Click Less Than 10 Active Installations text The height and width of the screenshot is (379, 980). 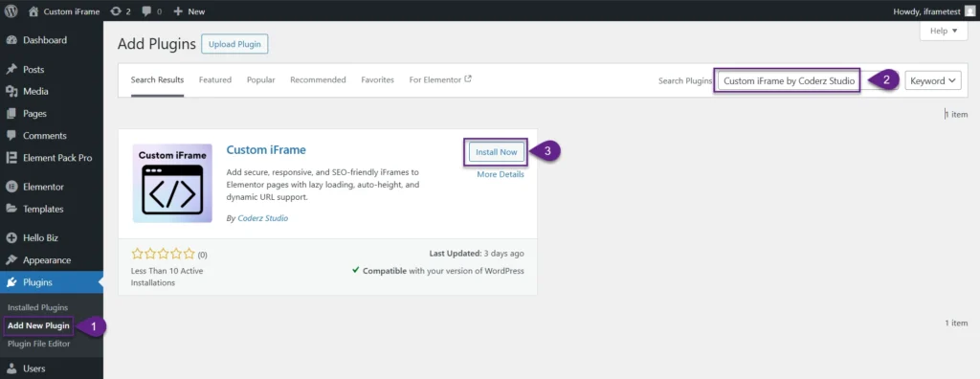point(167,277)
